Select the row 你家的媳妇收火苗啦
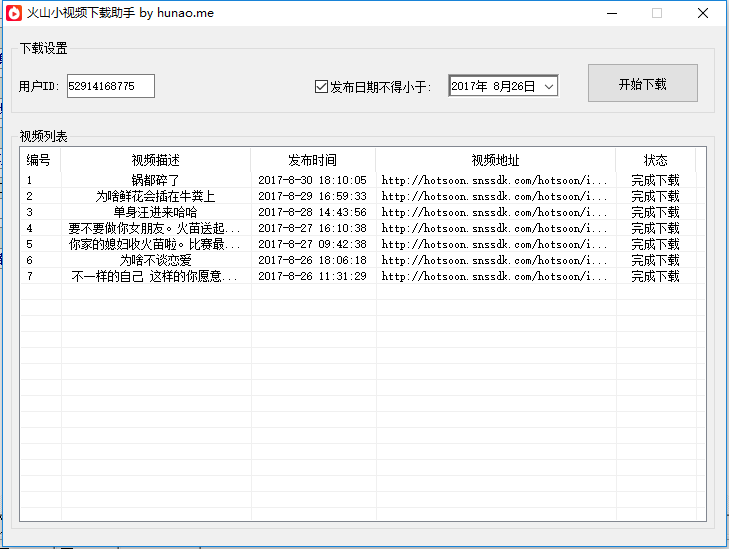The width and height of the screenshot is (729, 549). [x=363, y=245]
